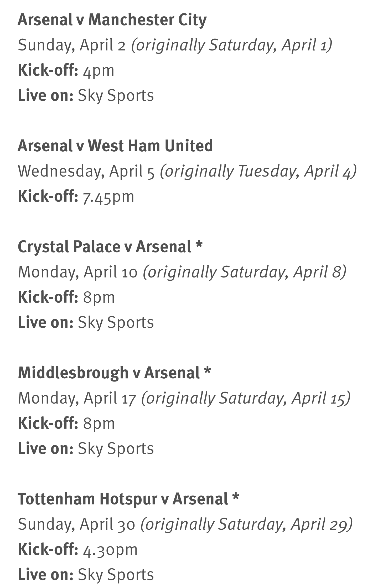Select the Sunday, April 30 date text
Screen dimensions: 378x588
point(76,524)
